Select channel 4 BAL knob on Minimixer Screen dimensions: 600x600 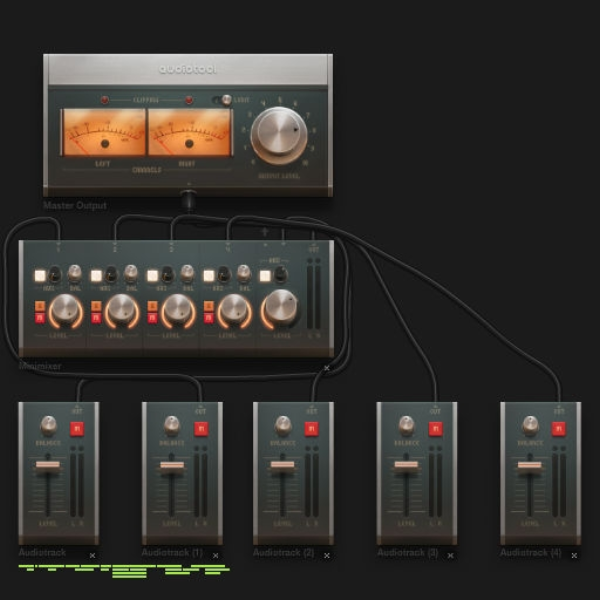244,272
